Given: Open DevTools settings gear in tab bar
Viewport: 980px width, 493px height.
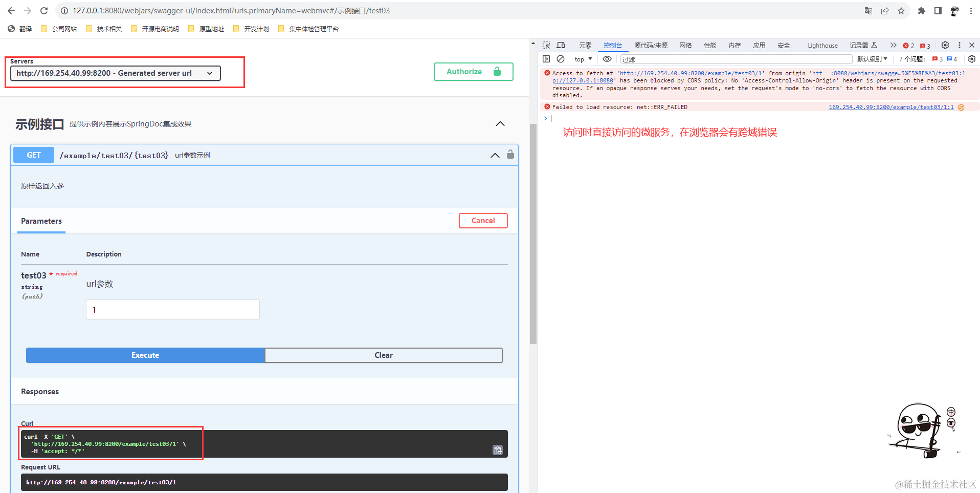Looking at the screenshot, I should click(945, 45).
